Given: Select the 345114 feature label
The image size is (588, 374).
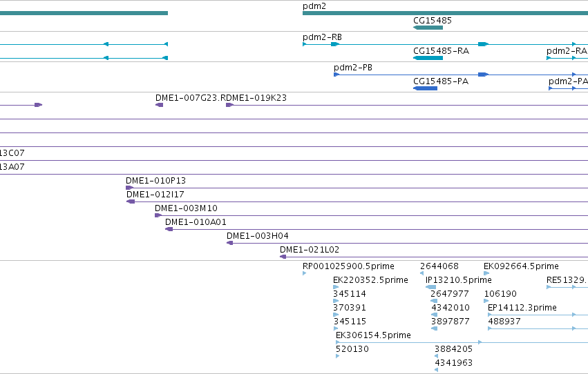Looking at the screenshot, I should click(x=350, y=294).
